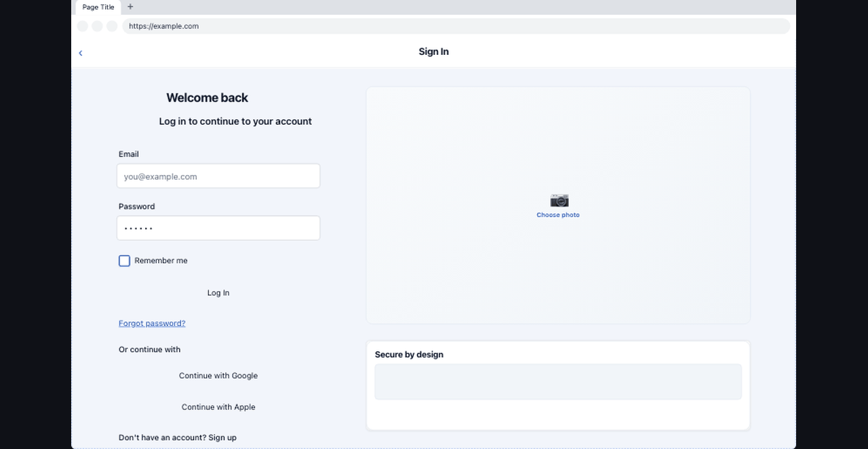Click Log in to continue subtitle
868x449 pixels.
[x=235, y=121]
